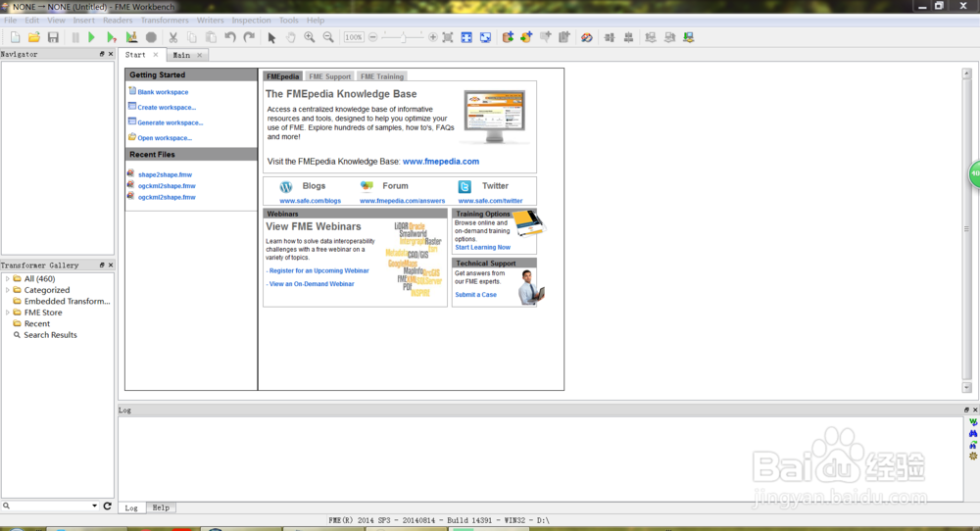Click the Open folder toolbar icon
This screenshot has width=980, height=531.
[33, 37]
